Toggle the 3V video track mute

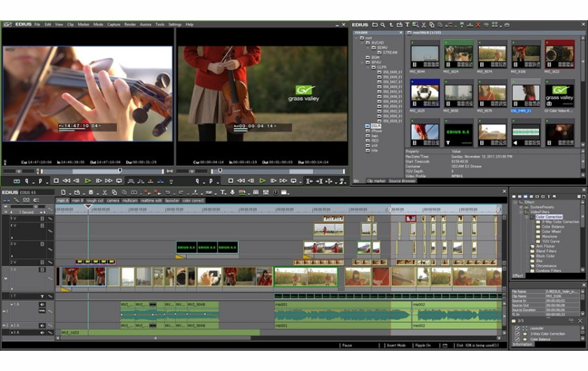pos(43,244)
